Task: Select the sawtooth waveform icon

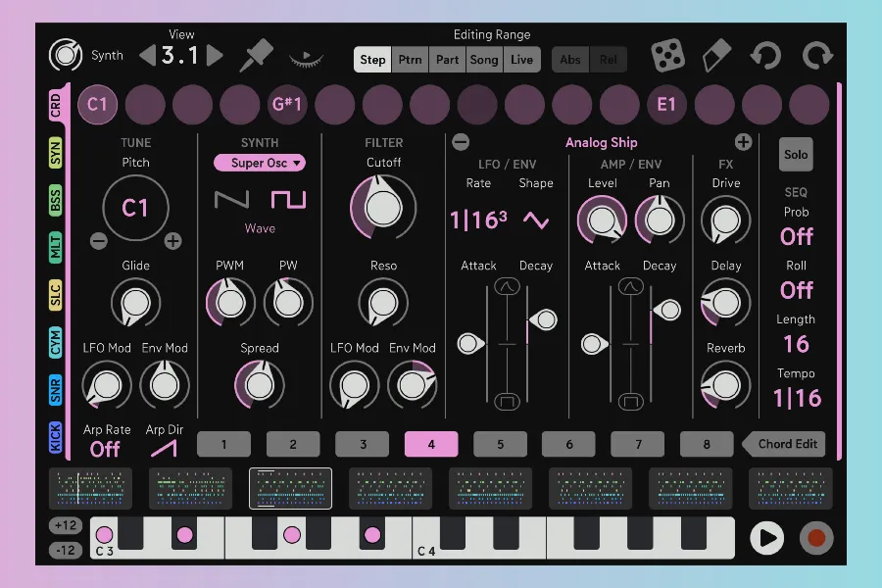Action: pos(231,200)
